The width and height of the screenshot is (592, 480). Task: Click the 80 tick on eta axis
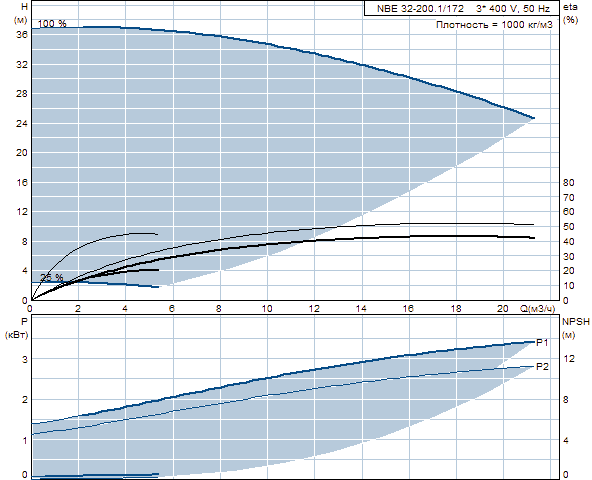click(x=568, y=182)
